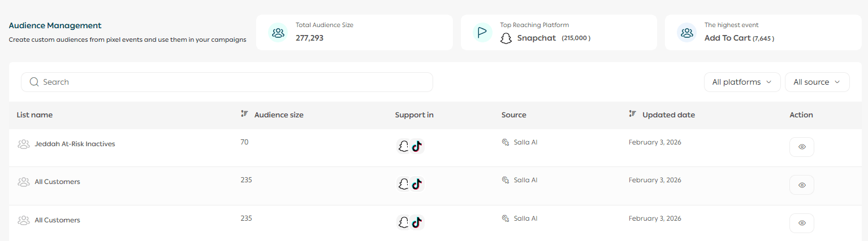The width and height of the screenshot is (868, 241).
Task: Click the TikTok icon in the last row
Action: 417,222
